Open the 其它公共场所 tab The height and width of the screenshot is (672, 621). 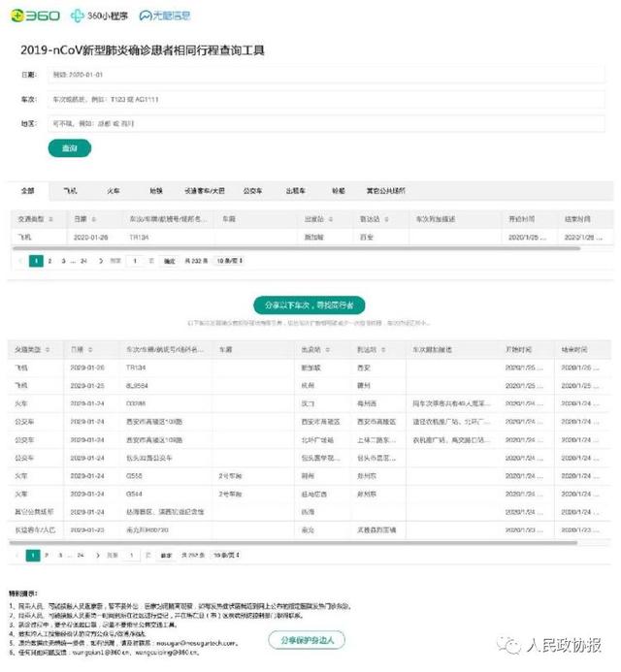(x=385, y=191)
